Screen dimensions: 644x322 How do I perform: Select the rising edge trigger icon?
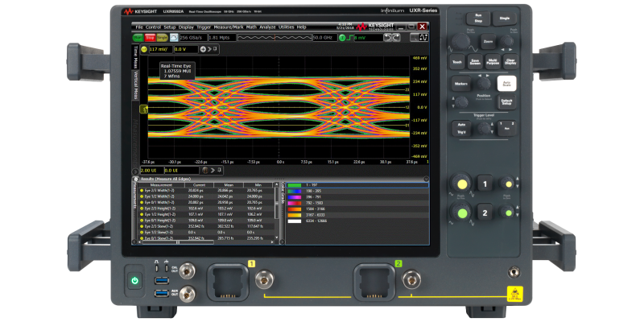351,38
